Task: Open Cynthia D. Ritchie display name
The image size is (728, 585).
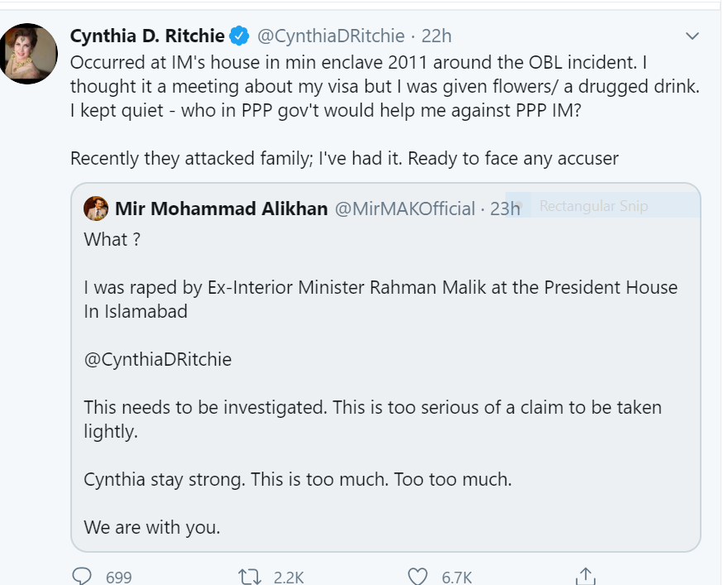Action: [x=147, y=36]
